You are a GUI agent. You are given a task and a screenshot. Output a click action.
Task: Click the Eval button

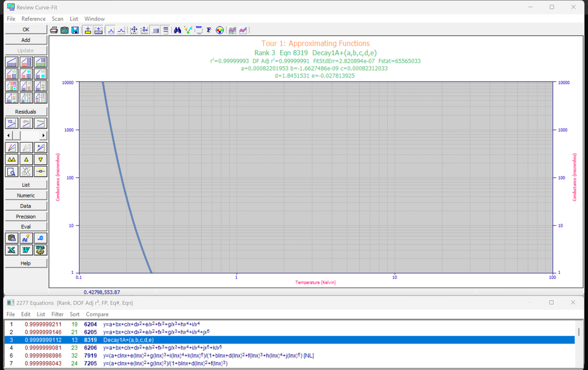tap(26, 227)
